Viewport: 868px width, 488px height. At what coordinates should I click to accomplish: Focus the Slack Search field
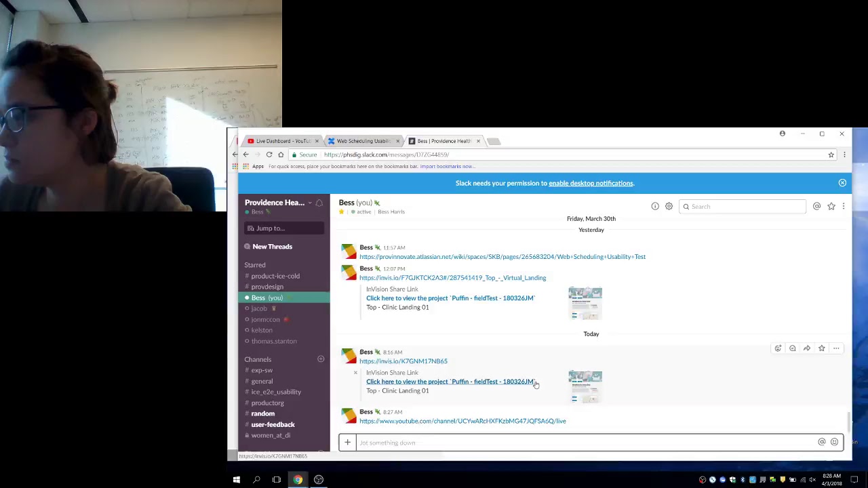(743, 206)
